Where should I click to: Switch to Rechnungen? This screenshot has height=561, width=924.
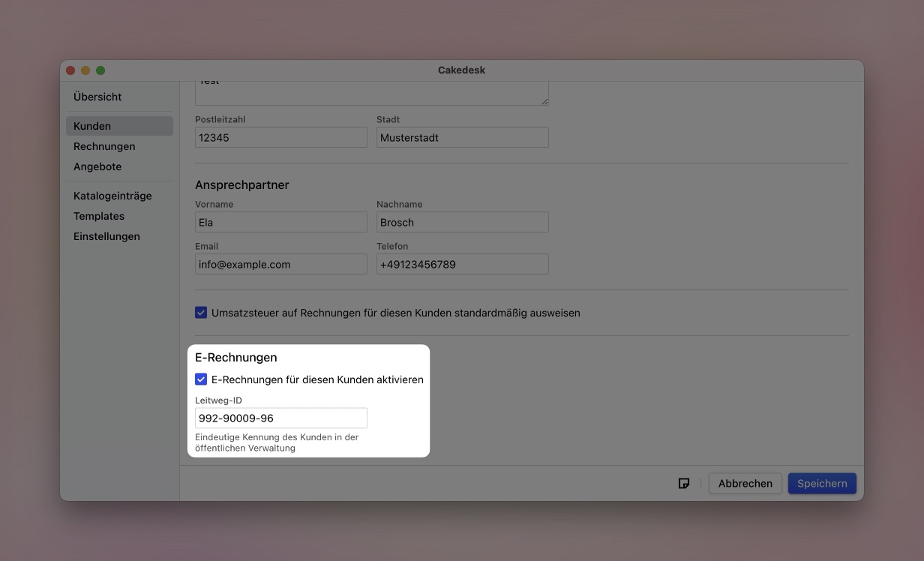[103, 146]
